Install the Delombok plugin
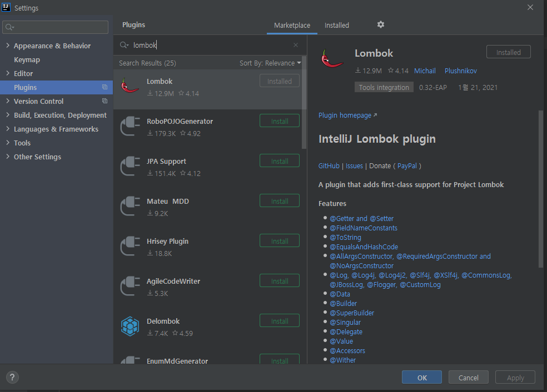Image resolution: width=547 pixels, height=392 pixels. [280, 321]
